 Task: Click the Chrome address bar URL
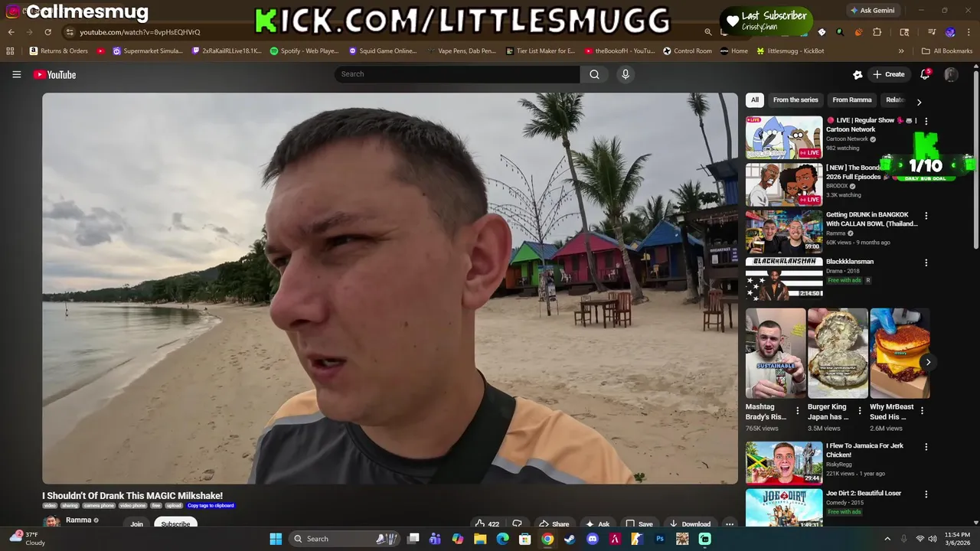click(140, 32)
